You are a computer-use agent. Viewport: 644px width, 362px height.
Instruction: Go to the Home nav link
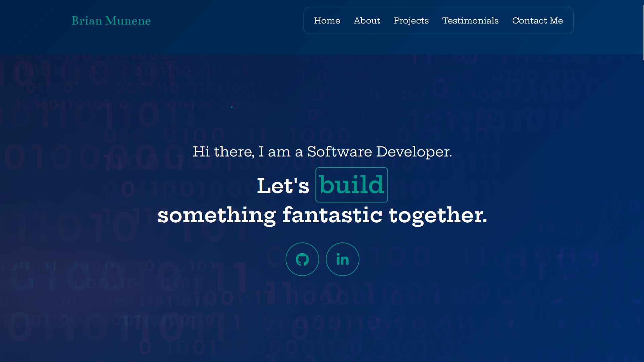tap(327, 21)
